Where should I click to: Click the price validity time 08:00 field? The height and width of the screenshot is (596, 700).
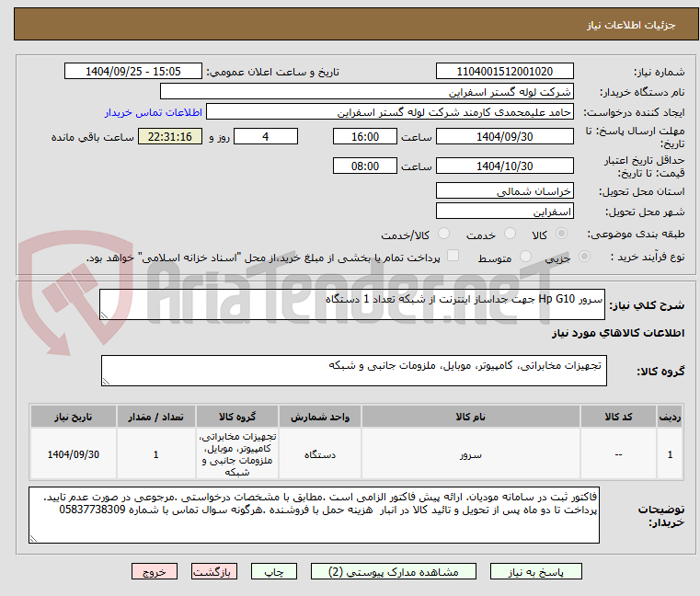tap(365, 166)
